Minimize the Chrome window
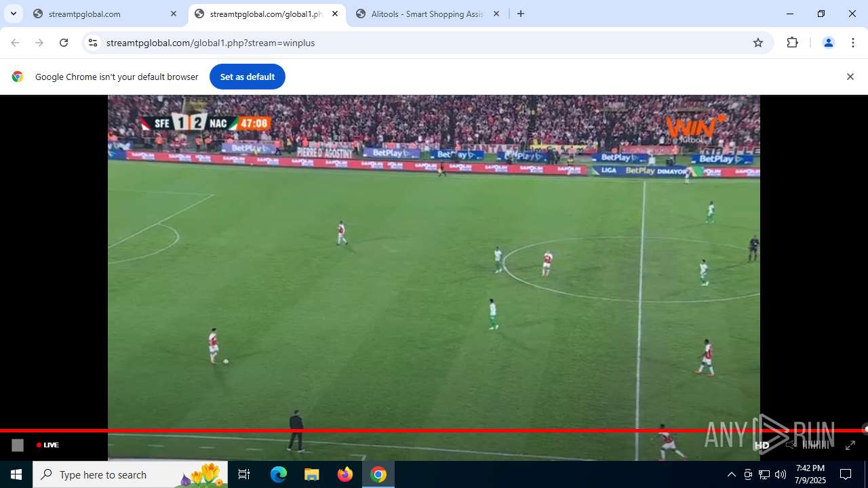 pyautogui.click(x=790, y=14)
